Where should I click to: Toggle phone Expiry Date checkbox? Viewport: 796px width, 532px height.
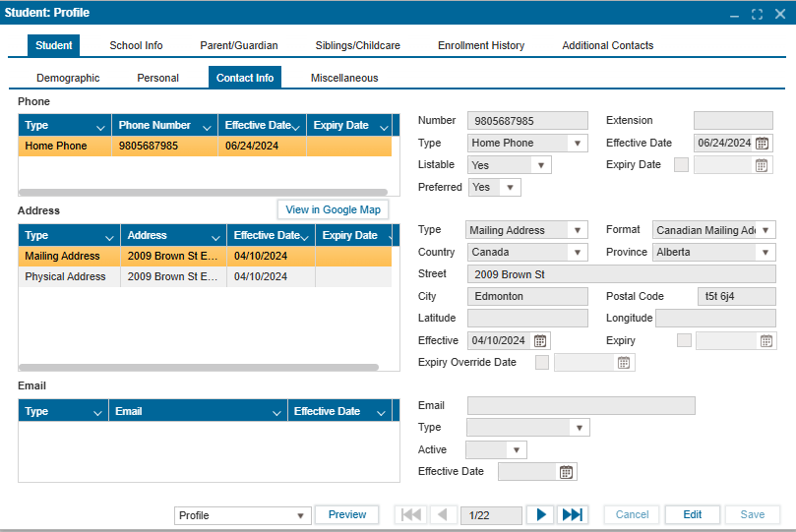coord(681,165)
